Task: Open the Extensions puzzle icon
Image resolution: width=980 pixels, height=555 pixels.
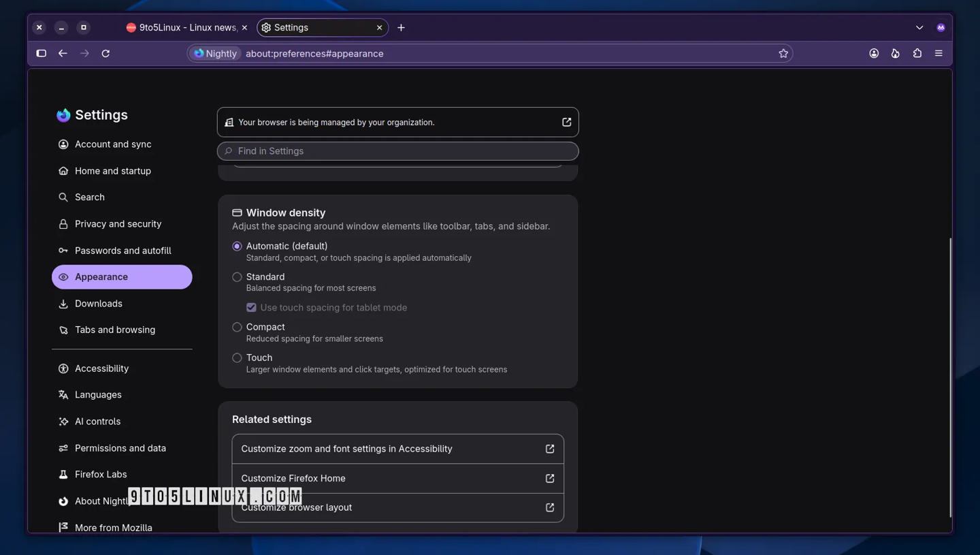Action: [x=917, y=53]
